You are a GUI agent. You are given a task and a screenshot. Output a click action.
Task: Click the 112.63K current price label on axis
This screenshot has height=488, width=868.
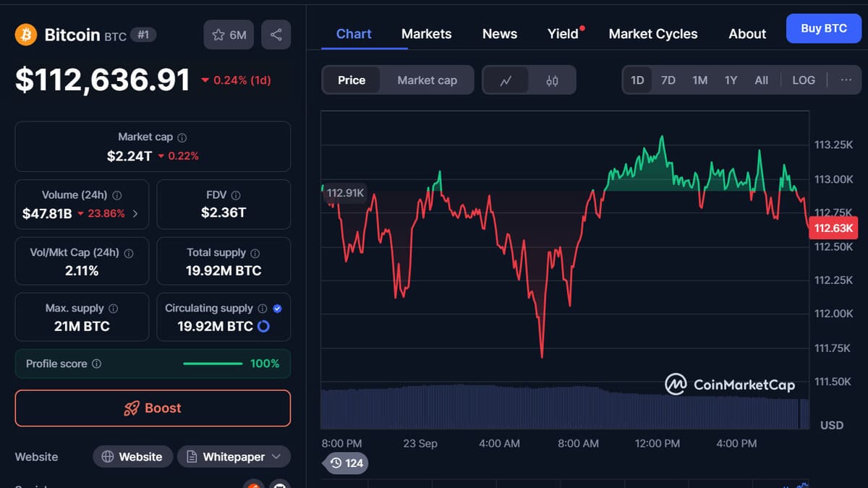pos(834,228)
